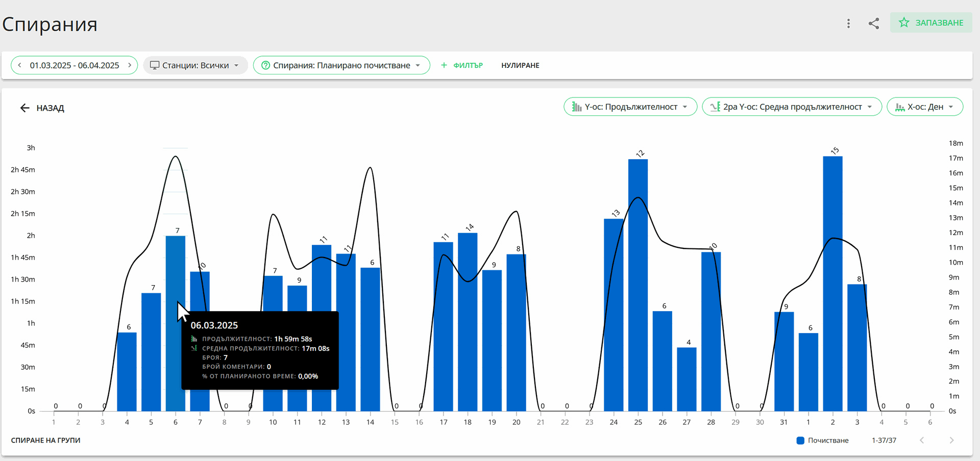Screen dimensions: 980x461
Task: Go to previous date range arrow
Action: pos(19,65)
